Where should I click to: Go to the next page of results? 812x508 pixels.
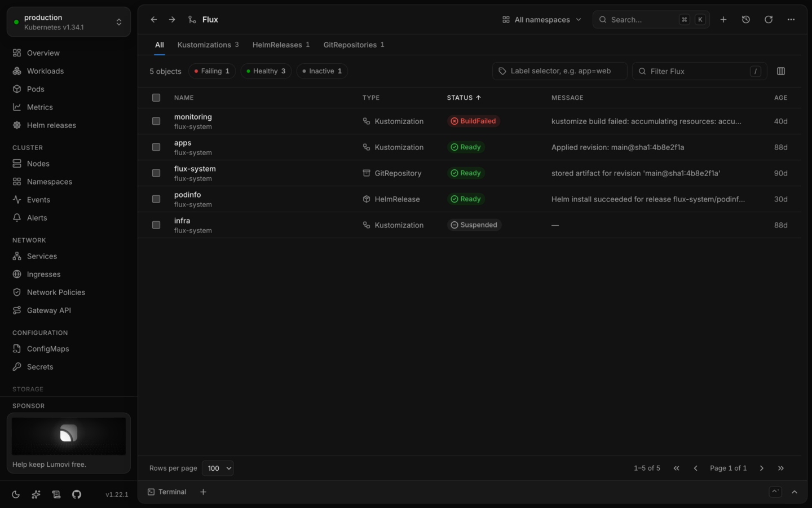[762, 468]
